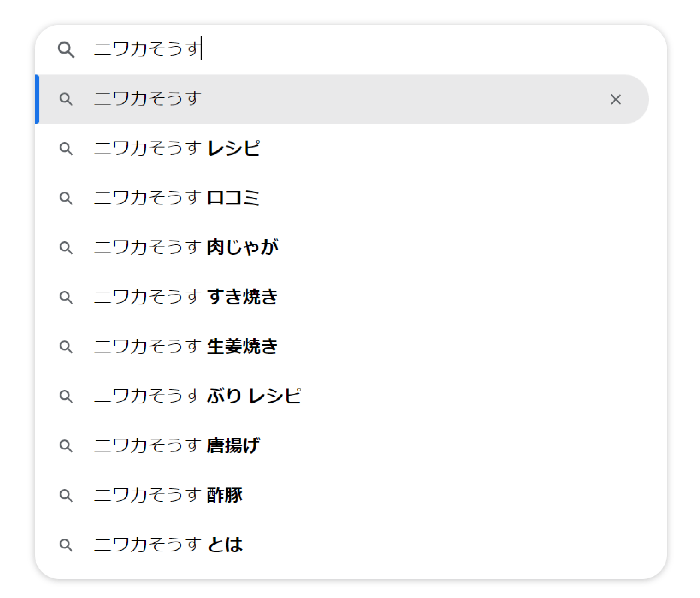
Task: Select the highlighted ニワカそうす suggestion
Action: pos(148,99)
